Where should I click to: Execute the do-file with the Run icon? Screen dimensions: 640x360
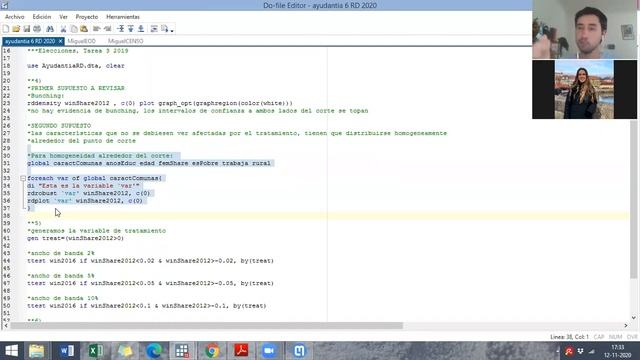(164, 29)
